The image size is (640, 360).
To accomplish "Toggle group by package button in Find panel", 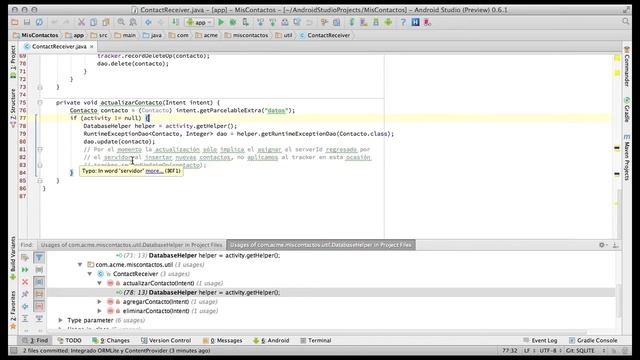I will tap(39, 294).
